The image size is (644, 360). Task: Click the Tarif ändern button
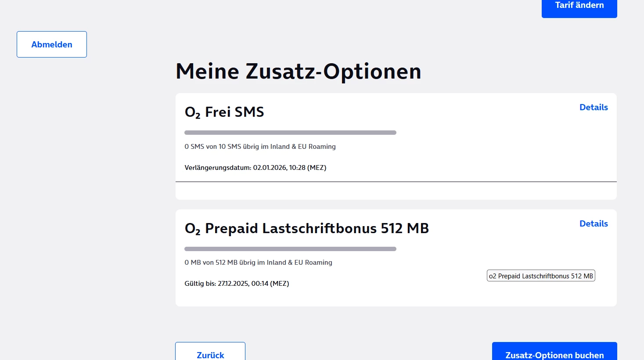click(x=579, y=6)
